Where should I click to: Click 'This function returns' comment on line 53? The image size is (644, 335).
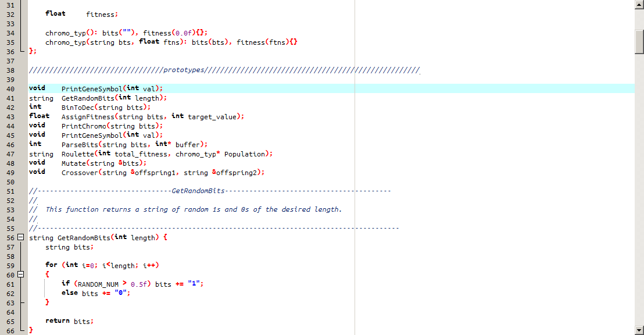click(88, 209)
